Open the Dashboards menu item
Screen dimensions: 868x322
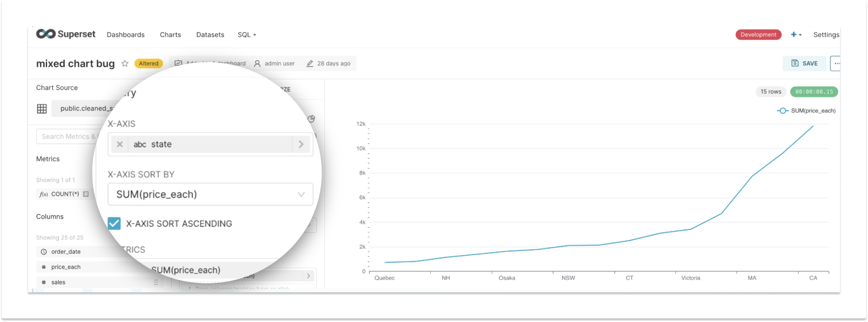click(x=125, y=35)
